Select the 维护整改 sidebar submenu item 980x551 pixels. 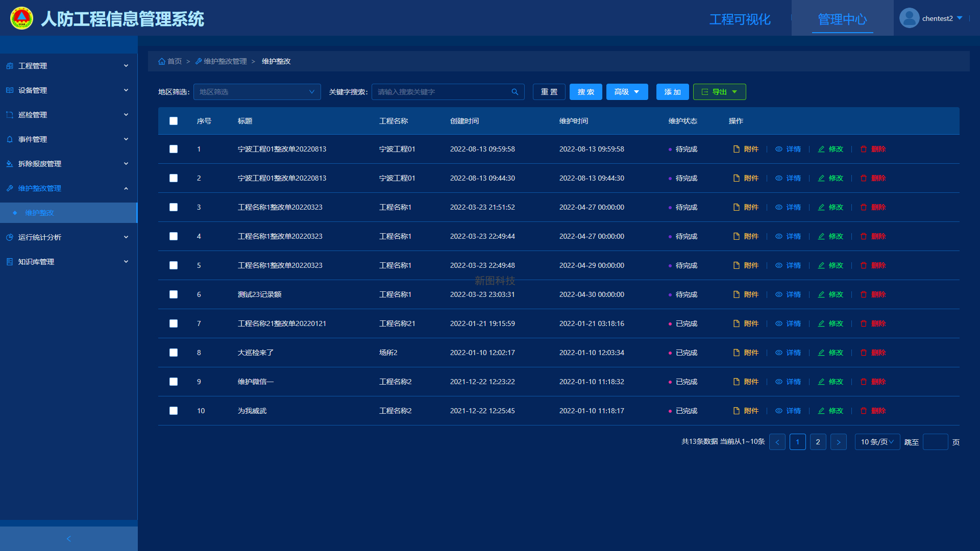[40, 213]
